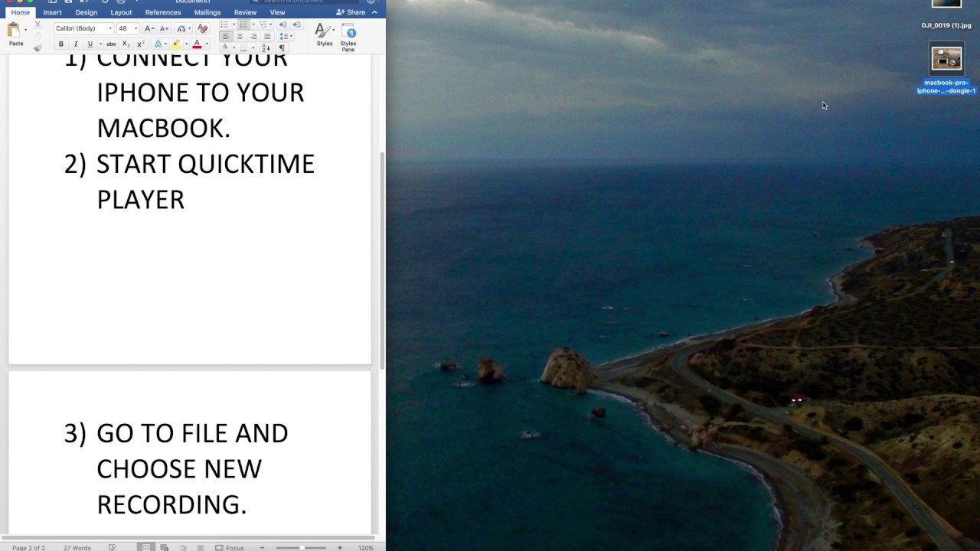
Task: Click the Sort A-Z icon
Action: (x=266, y=48)
